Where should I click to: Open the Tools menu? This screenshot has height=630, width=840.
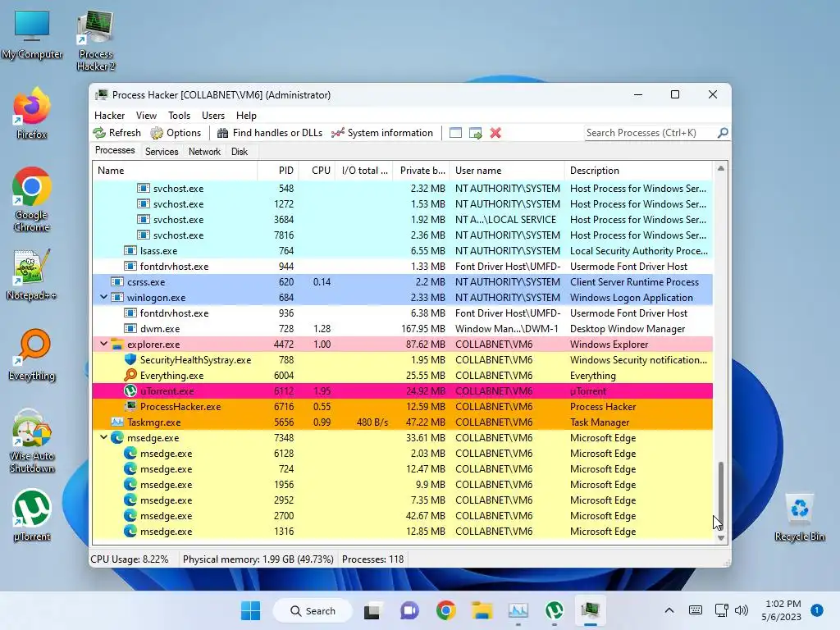[x=179, y=115]
